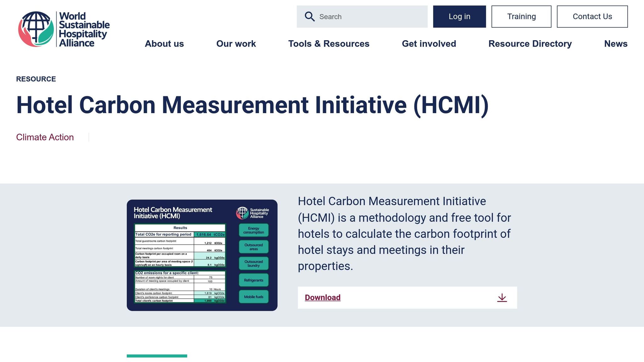Click the World Sustainable Hospitality Alliance logo

[x=64, y=29]
